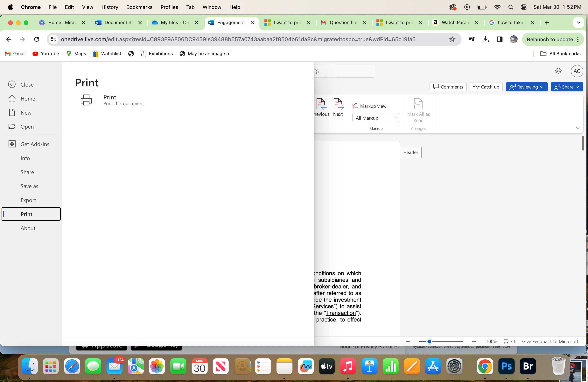The image size is (588, 382).
Task: Select the Mark All as Read icon
Action: [418, 104]
